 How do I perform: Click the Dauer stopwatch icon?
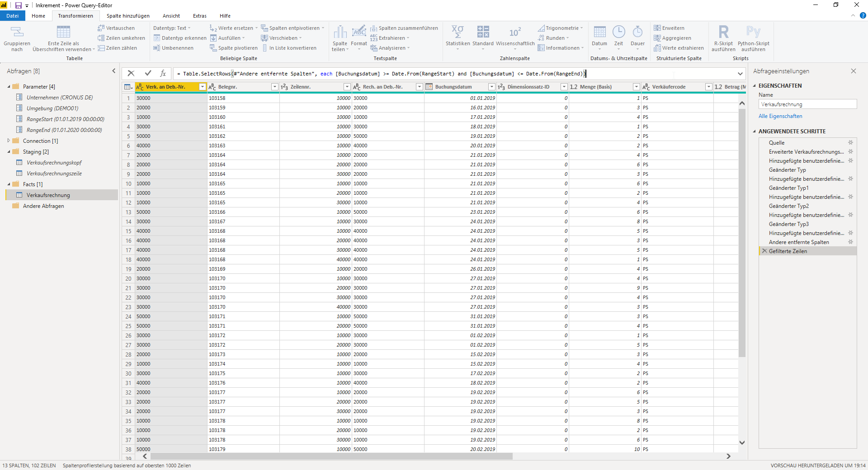[637, 32]
